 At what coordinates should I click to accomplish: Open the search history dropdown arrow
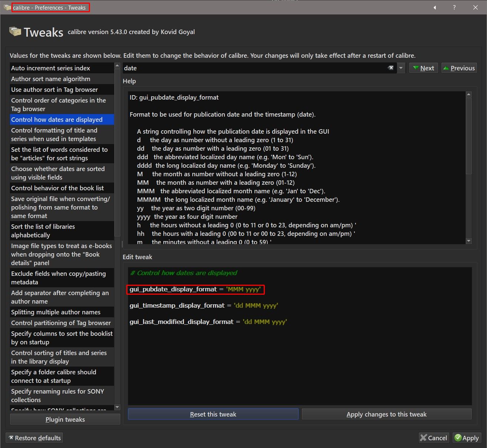click(x=401, y=68)
